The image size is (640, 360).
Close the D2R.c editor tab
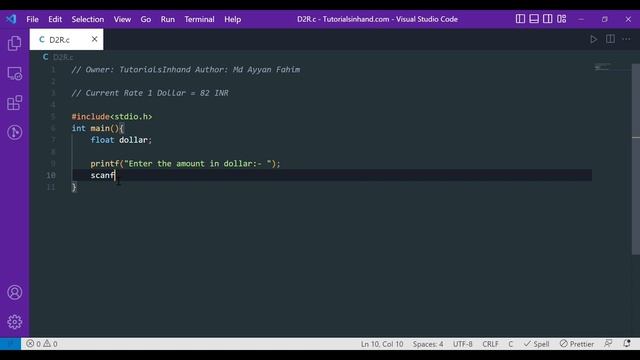click(94, 39)
